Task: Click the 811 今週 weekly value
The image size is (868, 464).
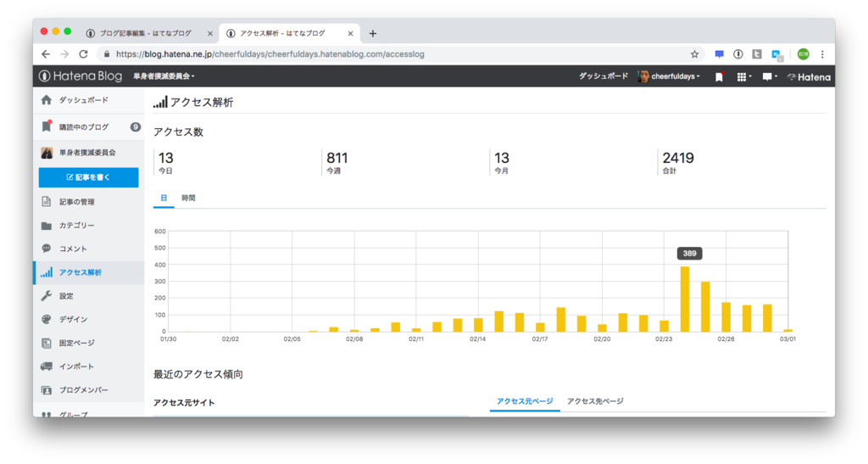Action: tap(337, 159)
